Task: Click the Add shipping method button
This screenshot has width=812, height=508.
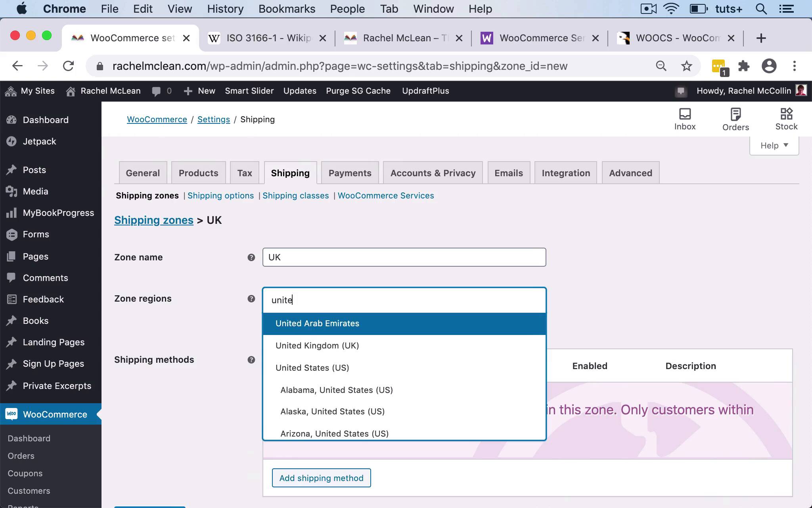Action: click(322, 478)
